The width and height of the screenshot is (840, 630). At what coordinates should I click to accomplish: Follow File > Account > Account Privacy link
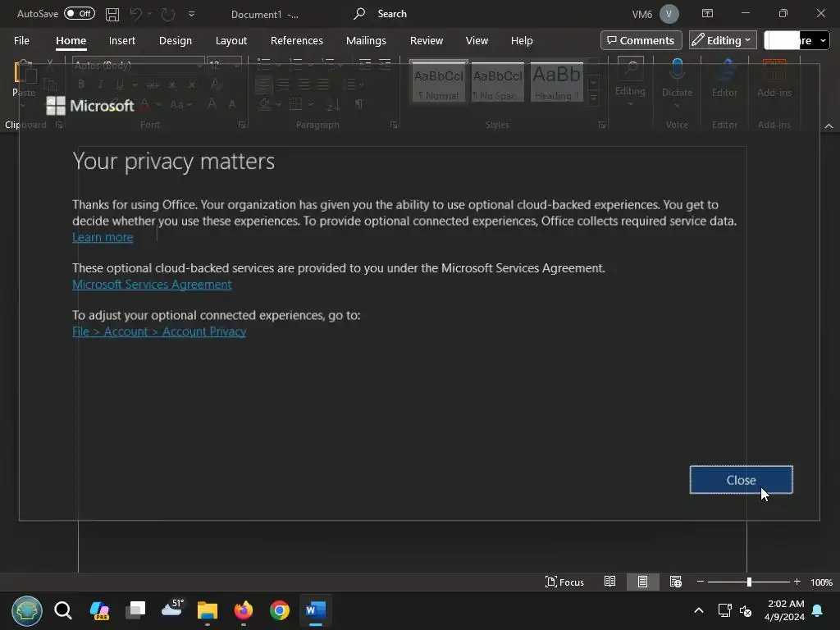click(x=159, y=331)
